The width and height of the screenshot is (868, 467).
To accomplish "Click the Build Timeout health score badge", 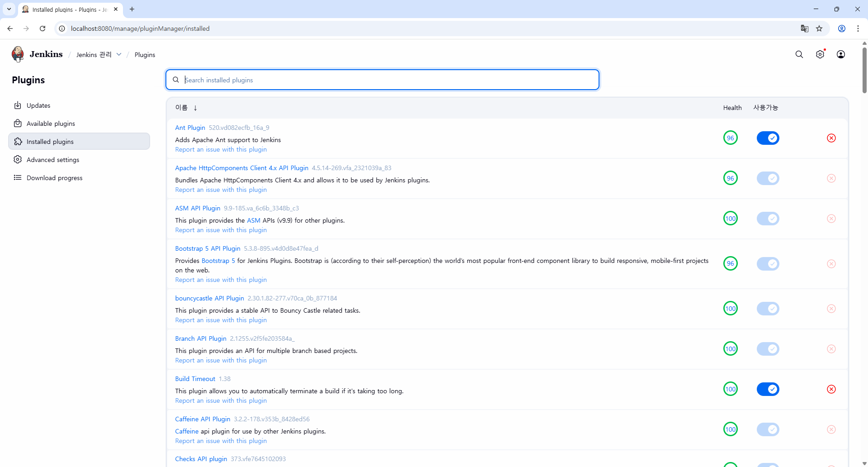I will click(x=731, y=389).
